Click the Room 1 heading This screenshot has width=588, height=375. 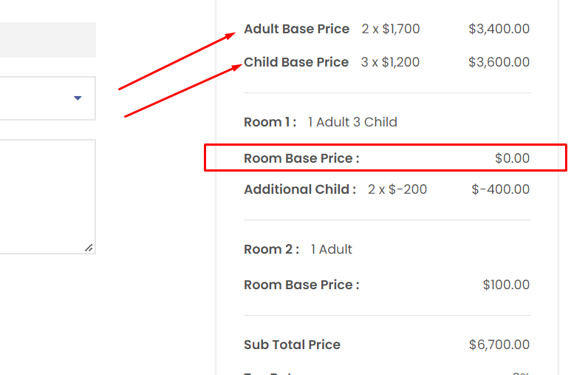270,122
